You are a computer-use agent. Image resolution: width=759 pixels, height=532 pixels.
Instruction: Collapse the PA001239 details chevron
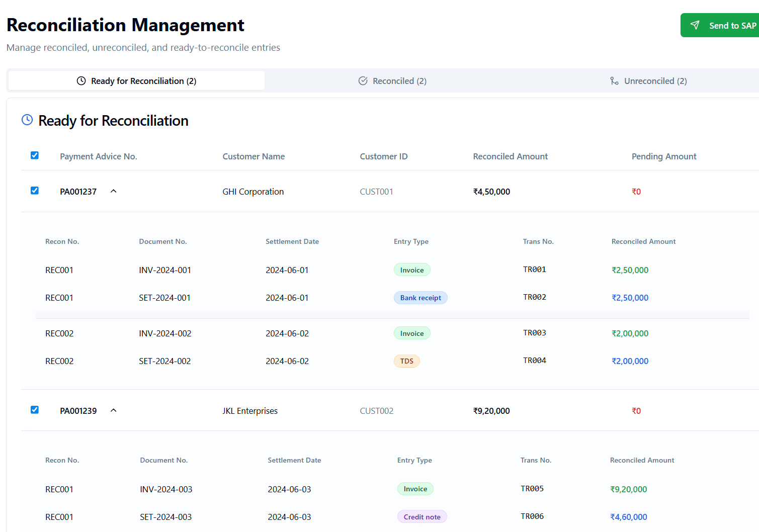(x=114, y=410)
